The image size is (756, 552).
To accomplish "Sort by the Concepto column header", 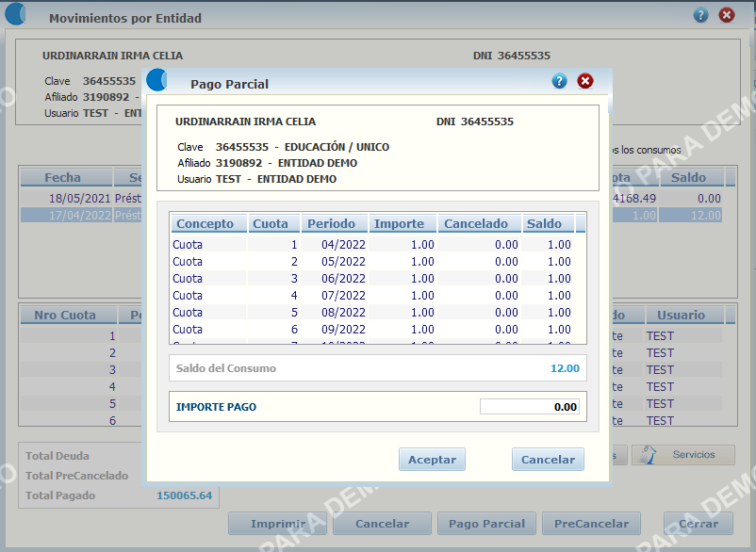I will pos(208,223).
